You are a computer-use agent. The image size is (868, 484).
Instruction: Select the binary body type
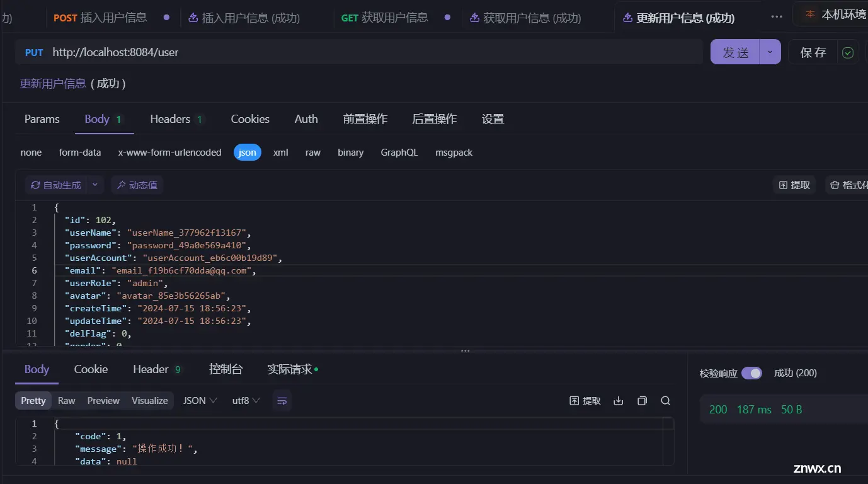click(x=351, y=153)
